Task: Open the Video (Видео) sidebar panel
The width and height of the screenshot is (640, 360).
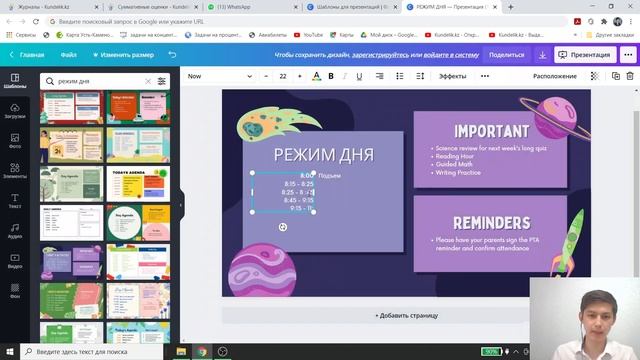Action: coord(15,261)
